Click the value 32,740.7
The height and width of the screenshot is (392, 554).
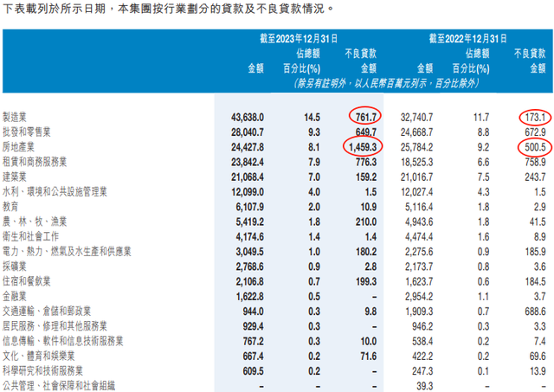point(416,117)
